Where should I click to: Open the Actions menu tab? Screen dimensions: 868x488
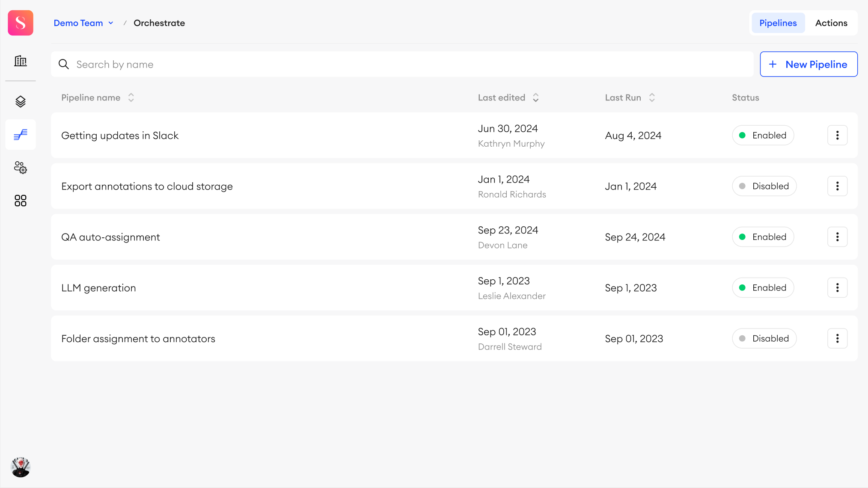tap(831, 23)
